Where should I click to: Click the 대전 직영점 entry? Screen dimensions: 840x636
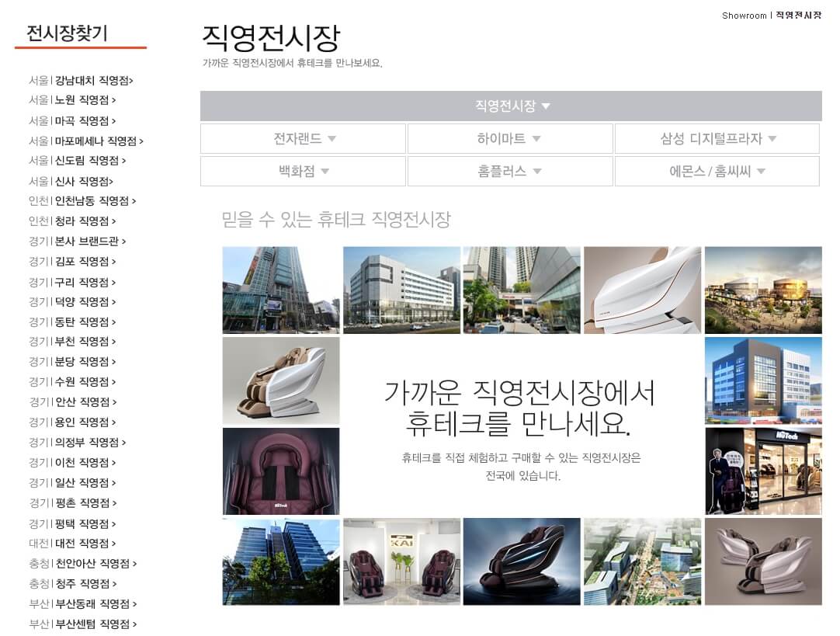(72, 544)
